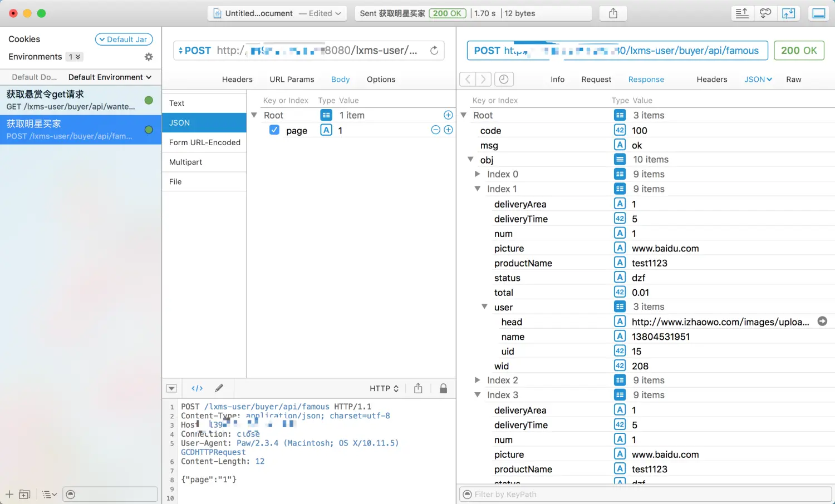The image size is (835, 504).
Task: Switch to the URL Params tab
Action: [x=292, y=80]
